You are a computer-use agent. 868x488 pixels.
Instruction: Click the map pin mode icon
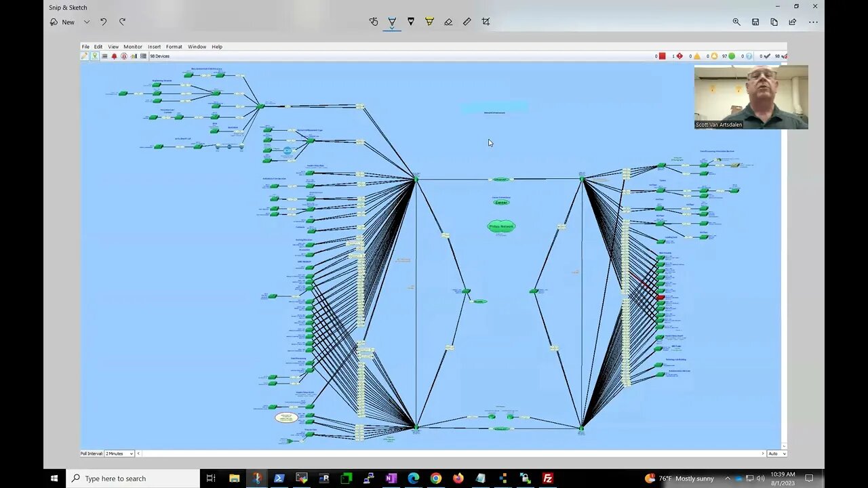95,56
